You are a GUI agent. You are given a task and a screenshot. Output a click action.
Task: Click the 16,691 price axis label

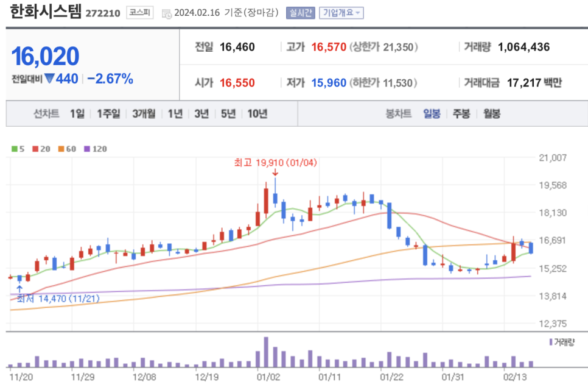click(x=553, y=240)
